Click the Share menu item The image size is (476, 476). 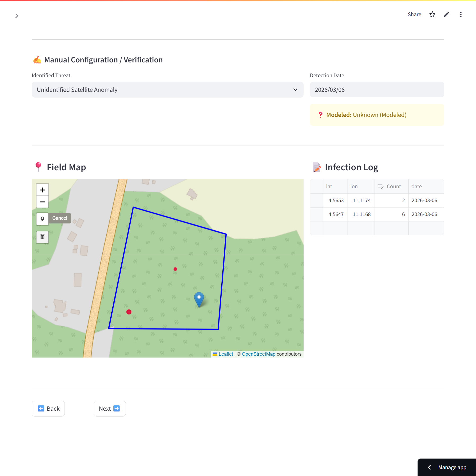[x=414, y=15]
